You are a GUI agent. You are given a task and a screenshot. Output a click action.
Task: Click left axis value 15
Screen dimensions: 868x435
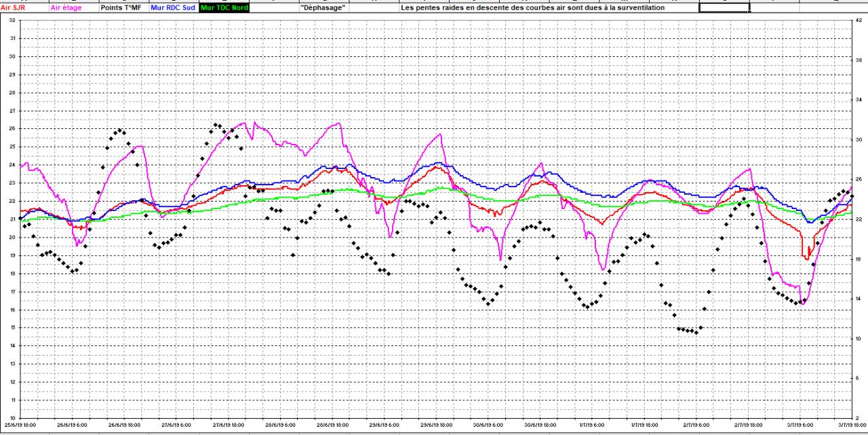[x=12, y=328]
